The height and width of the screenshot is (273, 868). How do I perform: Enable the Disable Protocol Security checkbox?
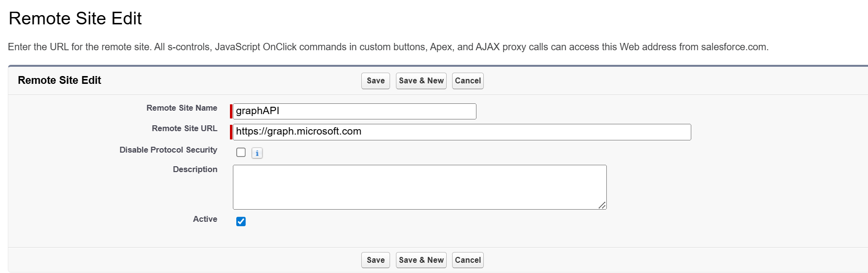pyautogui.click(x=241, y=153)
